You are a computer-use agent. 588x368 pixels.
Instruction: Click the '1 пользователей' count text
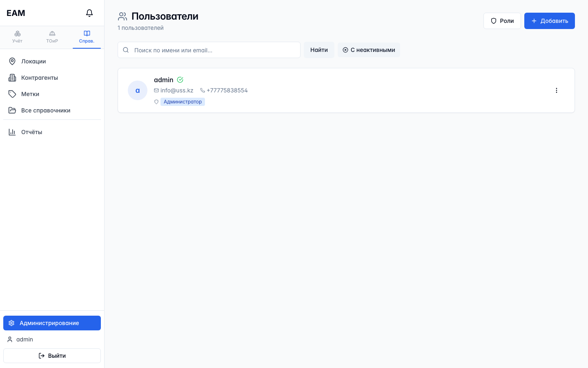140,28
